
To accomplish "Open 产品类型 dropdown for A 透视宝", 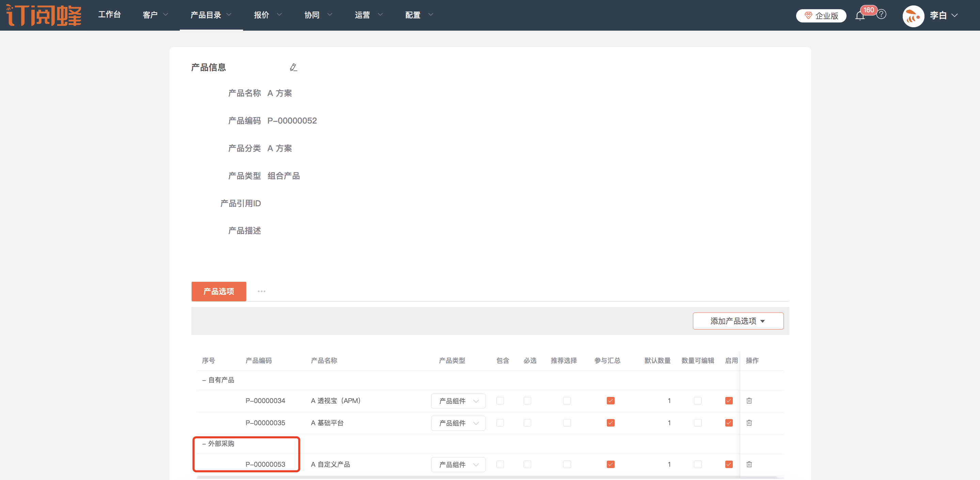I will pos(458,401).
